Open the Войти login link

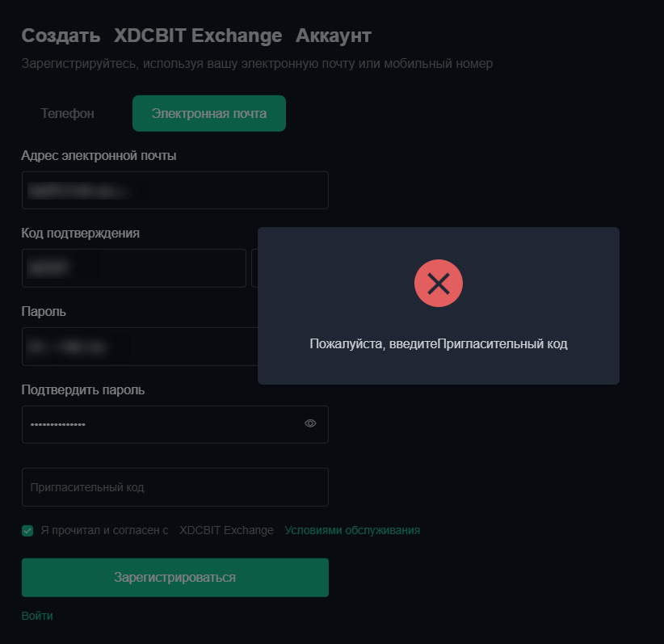(x=37, y=616)
